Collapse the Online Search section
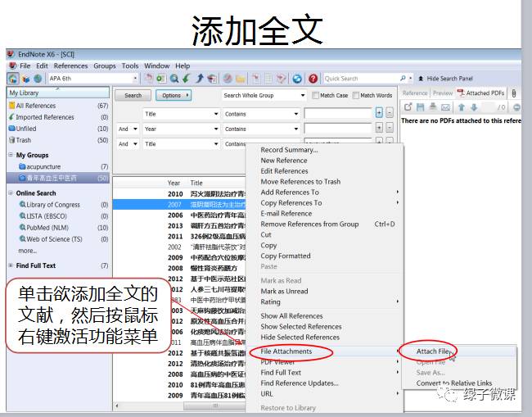The width and height of the screenshot is (532, 417). pyautogui.click(x=11, y=193)
